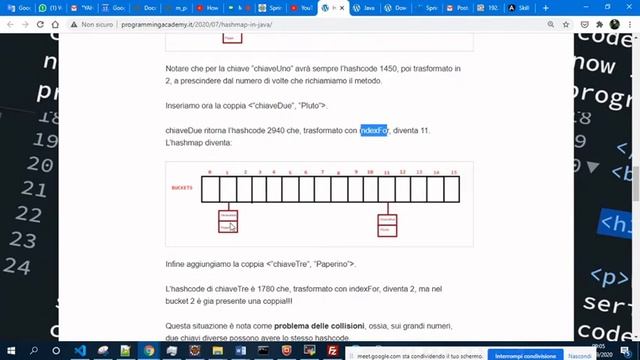The height and width of the screenshot is (360, 640).
Task: Open the notification center icon
Action: tap(625, 351)
